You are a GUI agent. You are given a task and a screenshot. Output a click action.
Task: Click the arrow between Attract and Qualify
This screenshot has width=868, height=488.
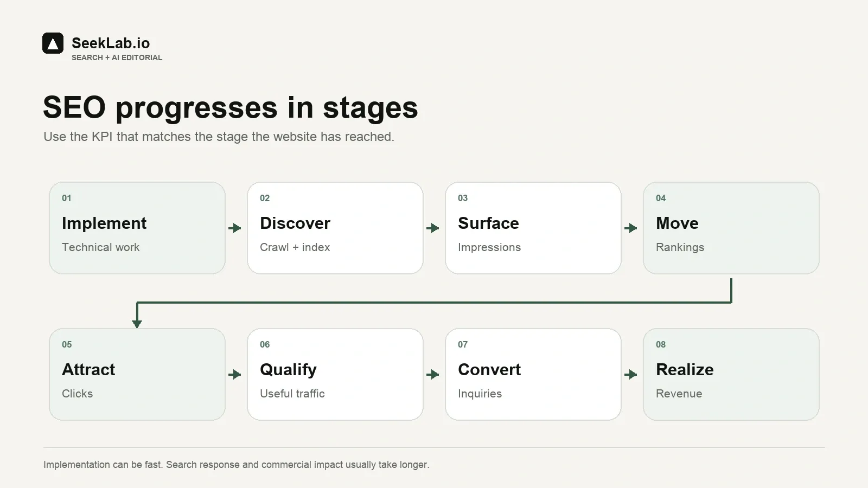point(235,375)
